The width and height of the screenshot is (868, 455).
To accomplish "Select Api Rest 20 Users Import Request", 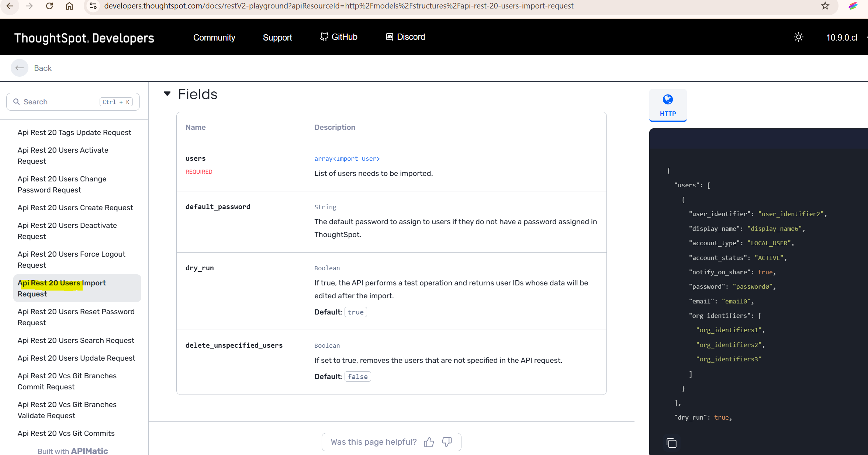I will pos(77,288).
